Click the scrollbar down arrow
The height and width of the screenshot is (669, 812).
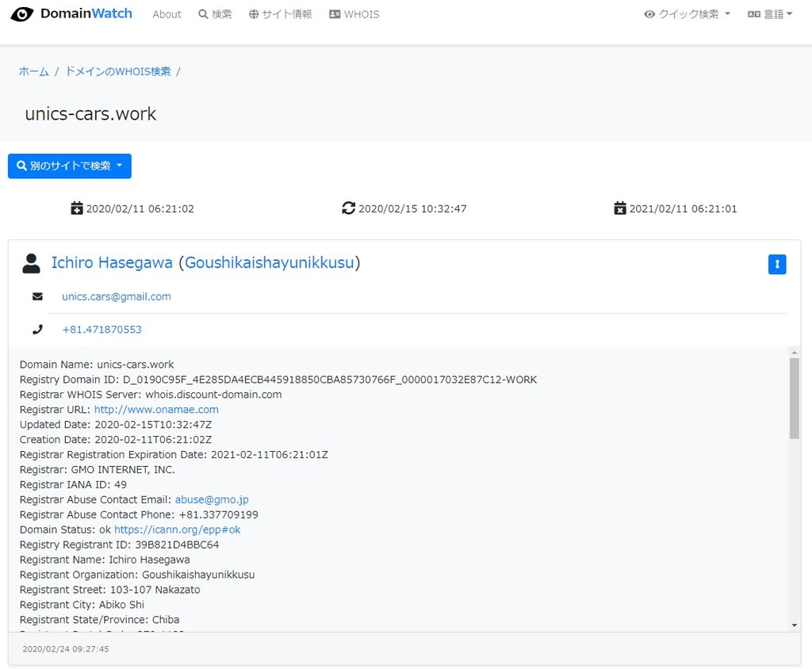[x=794, y=625]
